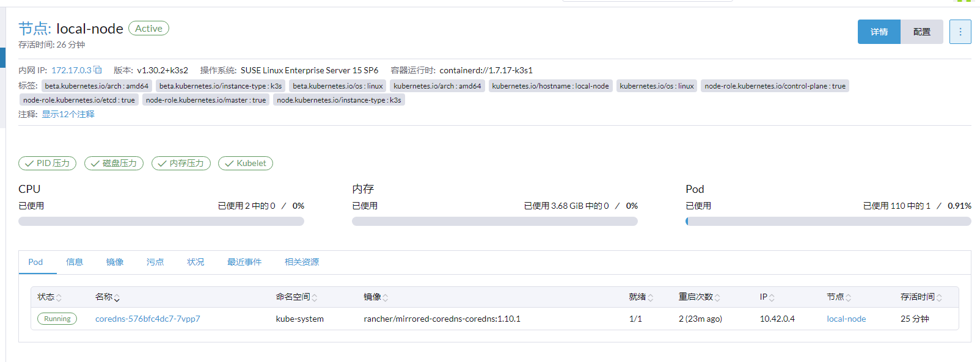Sort table by 命名空间 column
Viewport: 980px width, 362px height.
pyautogui.click(x=296, y=297)
